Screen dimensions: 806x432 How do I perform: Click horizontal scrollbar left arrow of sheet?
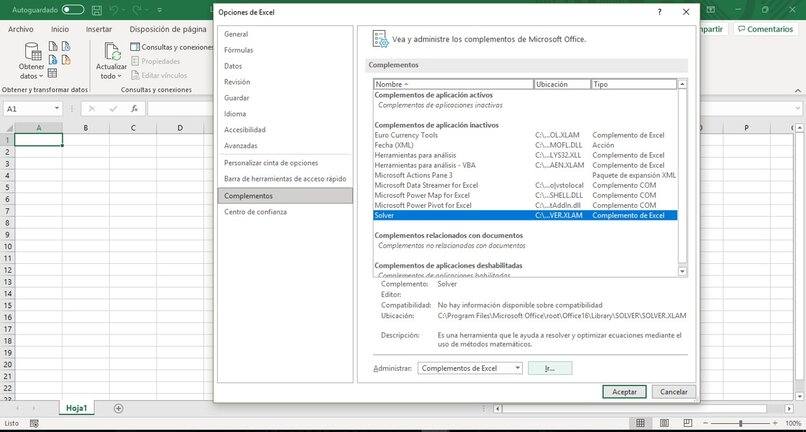click(498, 408)
